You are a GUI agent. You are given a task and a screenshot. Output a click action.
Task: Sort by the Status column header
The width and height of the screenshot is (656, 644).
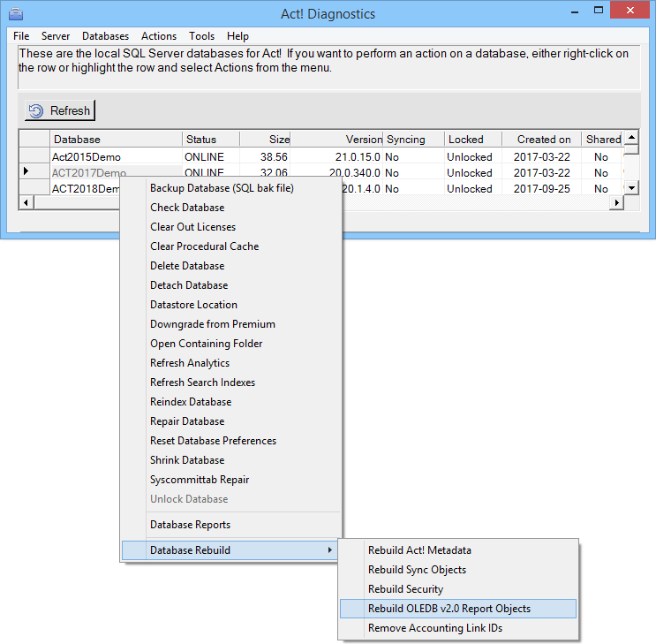[x=211, y=140]
